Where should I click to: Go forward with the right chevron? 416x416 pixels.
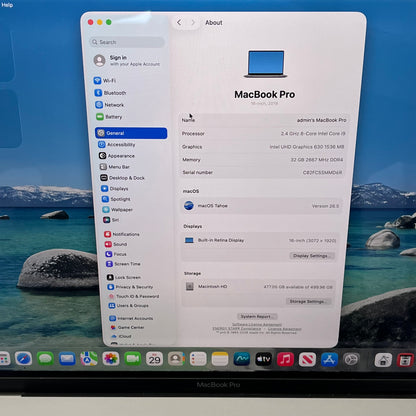pos(193,22)
